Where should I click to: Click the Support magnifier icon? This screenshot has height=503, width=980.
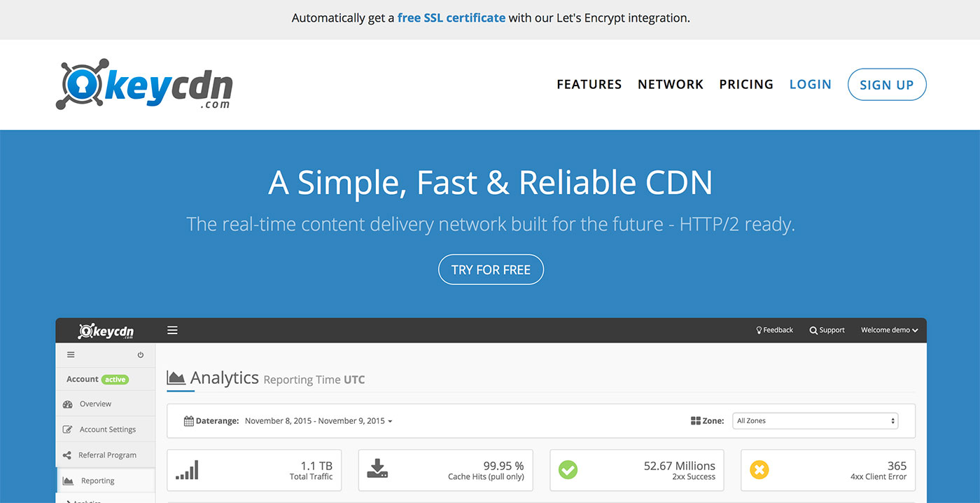click(813, 330)
